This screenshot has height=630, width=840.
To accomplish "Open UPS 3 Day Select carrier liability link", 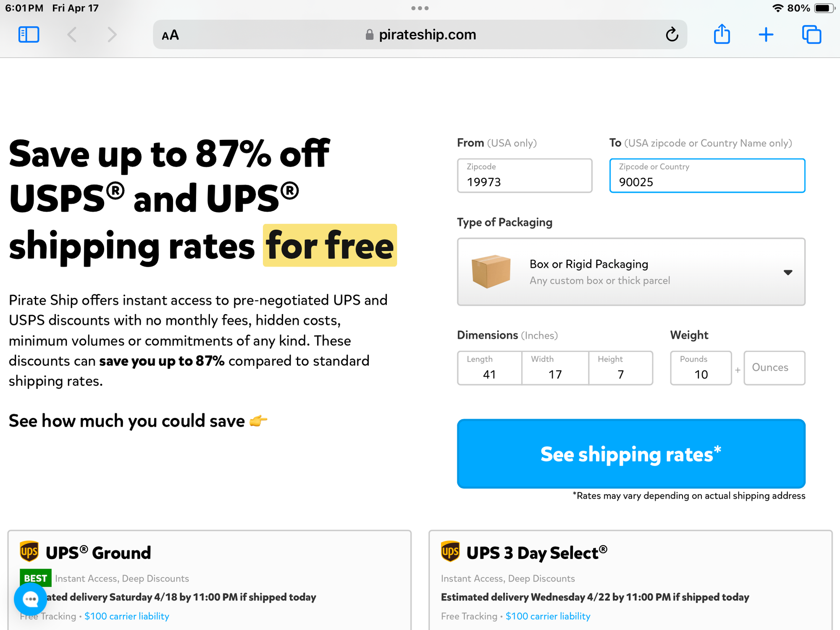I will [548, 616].
